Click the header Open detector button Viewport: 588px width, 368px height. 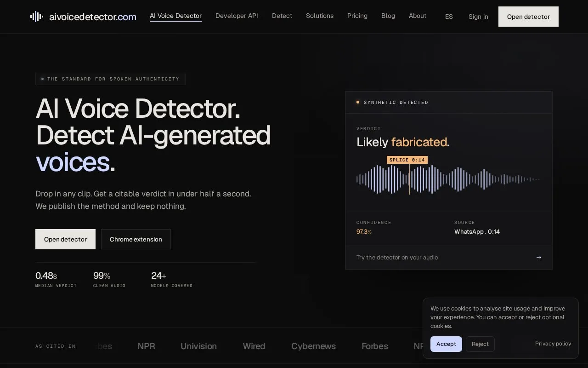(528, 17)
